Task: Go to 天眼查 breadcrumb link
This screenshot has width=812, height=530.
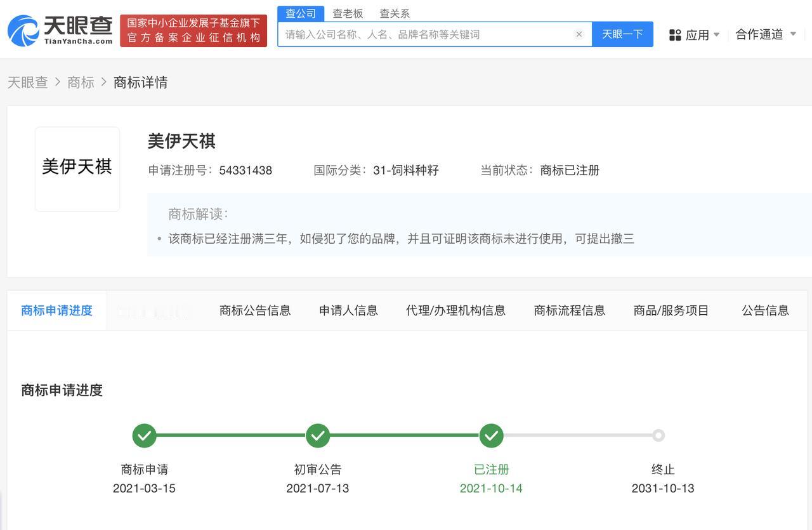Action: point(27,83)
